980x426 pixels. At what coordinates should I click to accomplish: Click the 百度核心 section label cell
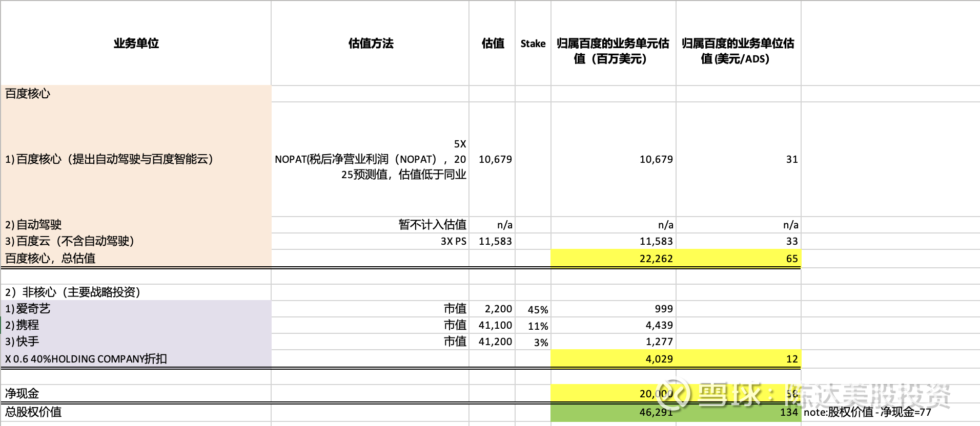(136, 94)
